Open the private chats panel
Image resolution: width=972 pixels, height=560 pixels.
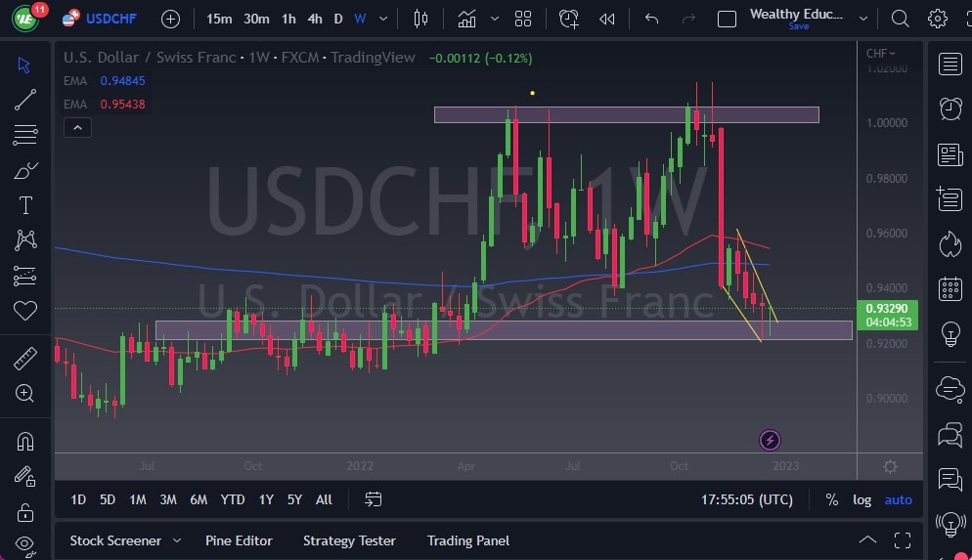pos(950,435)
